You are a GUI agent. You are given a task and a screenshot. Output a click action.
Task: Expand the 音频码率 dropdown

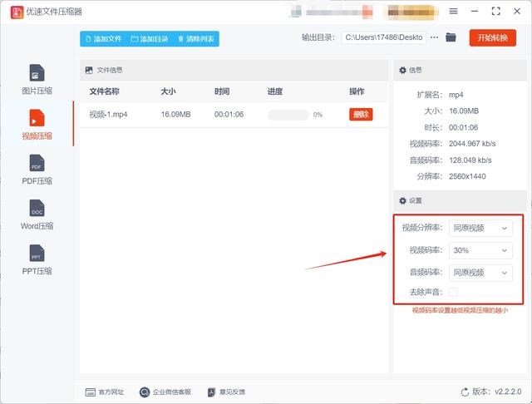pyautogui.click(x=480, y=273)
